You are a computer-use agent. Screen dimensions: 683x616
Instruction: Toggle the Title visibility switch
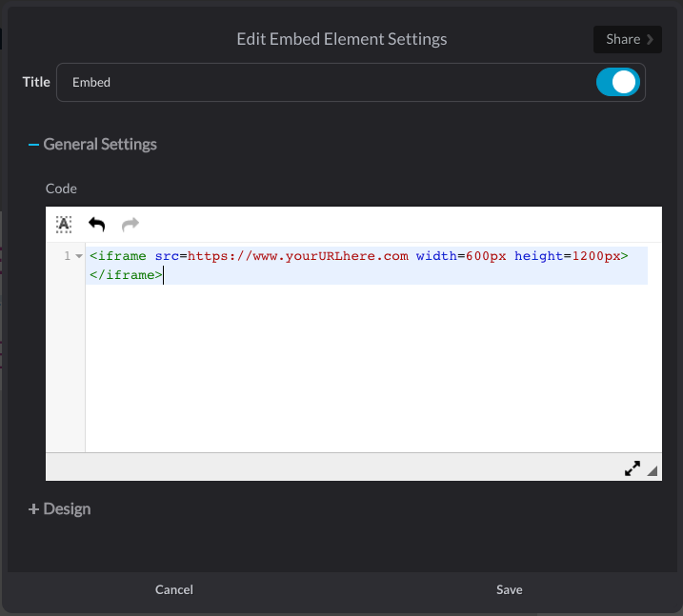(617, 83)
